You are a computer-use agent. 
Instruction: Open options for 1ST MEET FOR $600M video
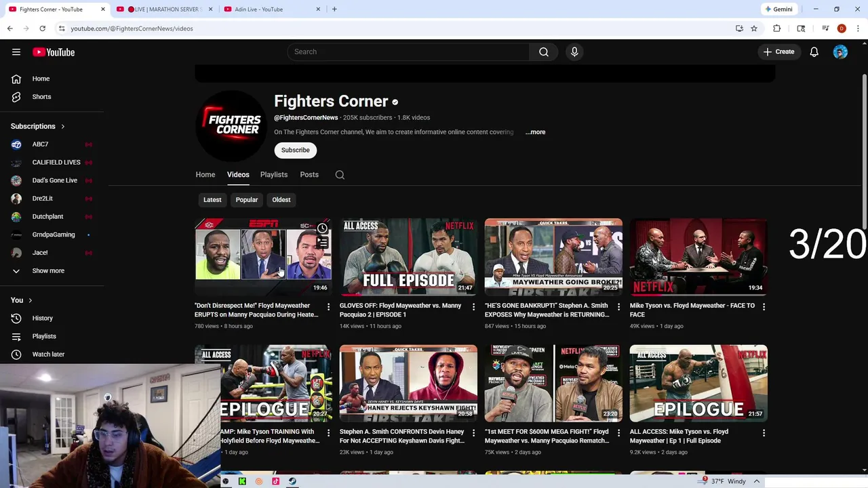(x=618, y=433)
